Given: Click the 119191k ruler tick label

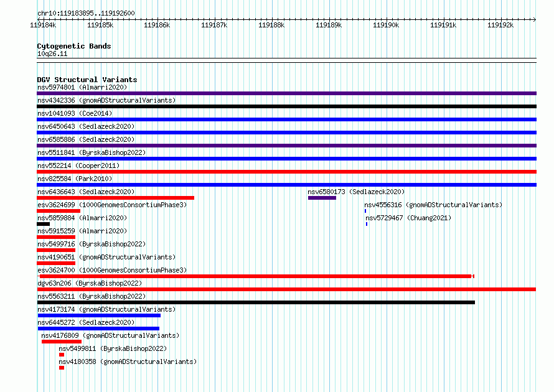Looking at the screenshot, I should click(x=443, y=25).
